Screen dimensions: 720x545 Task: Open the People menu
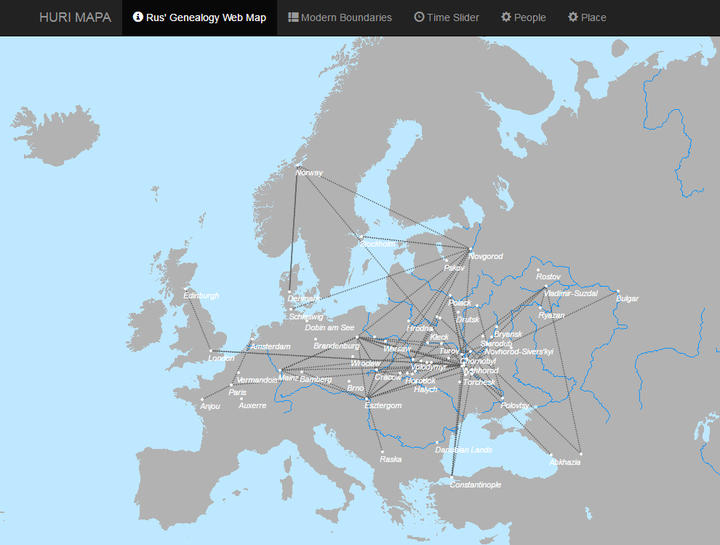tap(523, 17)
